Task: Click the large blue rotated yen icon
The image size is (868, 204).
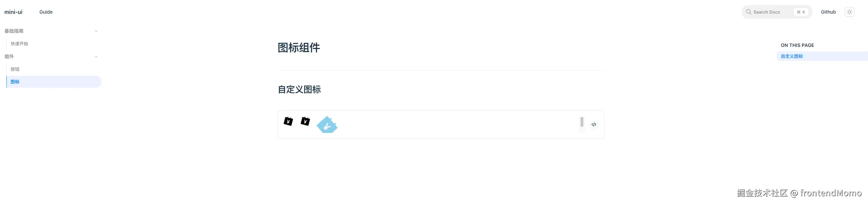Action: tap(327, 125)
